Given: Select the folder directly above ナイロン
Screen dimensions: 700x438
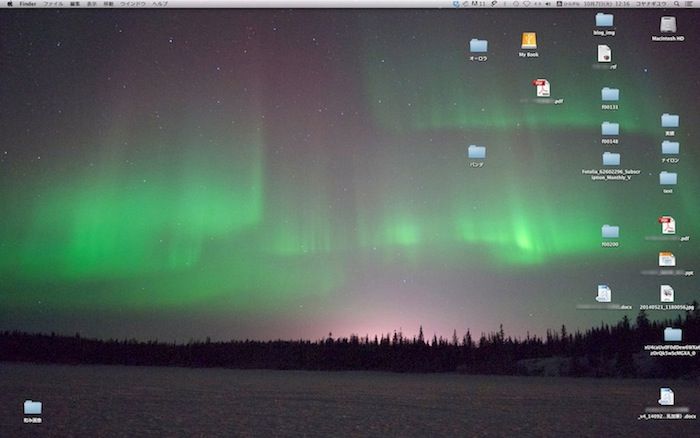Looking at the screenshot, I should click(670, 120).
